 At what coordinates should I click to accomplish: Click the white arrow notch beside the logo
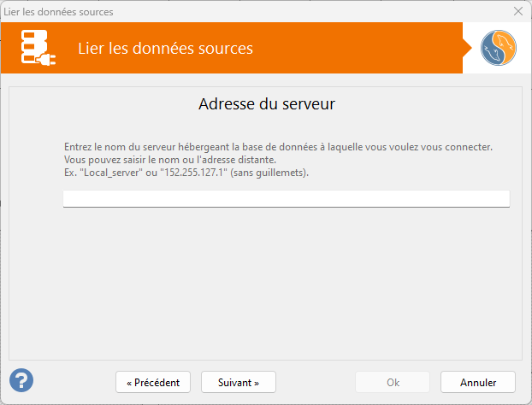tap(468, 49)
